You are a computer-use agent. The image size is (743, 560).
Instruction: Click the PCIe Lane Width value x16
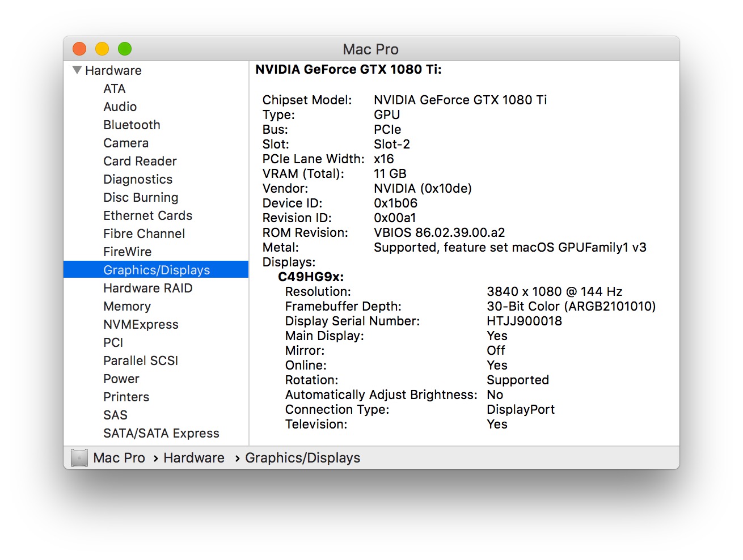pos(384,159)
